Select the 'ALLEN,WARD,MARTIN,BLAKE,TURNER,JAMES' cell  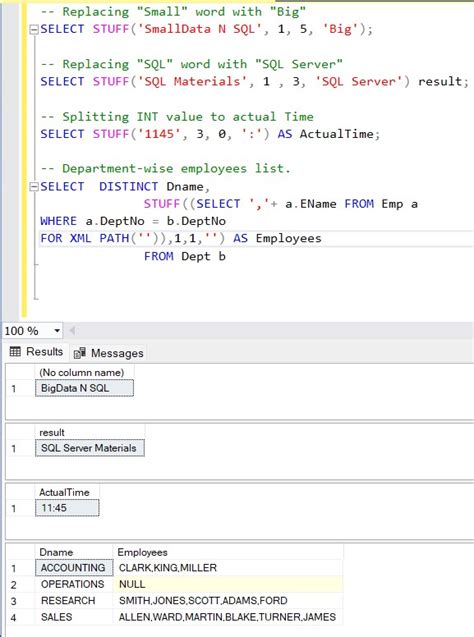click(x=228, y=617)
